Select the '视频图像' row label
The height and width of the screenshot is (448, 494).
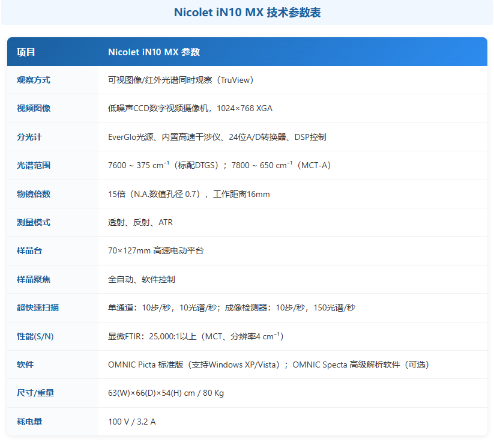pos(34,108)
